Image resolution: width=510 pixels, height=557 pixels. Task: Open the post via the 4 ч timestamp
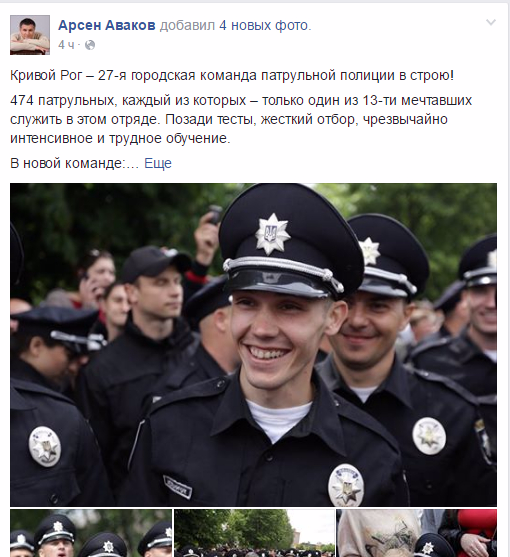pyautogui.click(x=66, y=45)
